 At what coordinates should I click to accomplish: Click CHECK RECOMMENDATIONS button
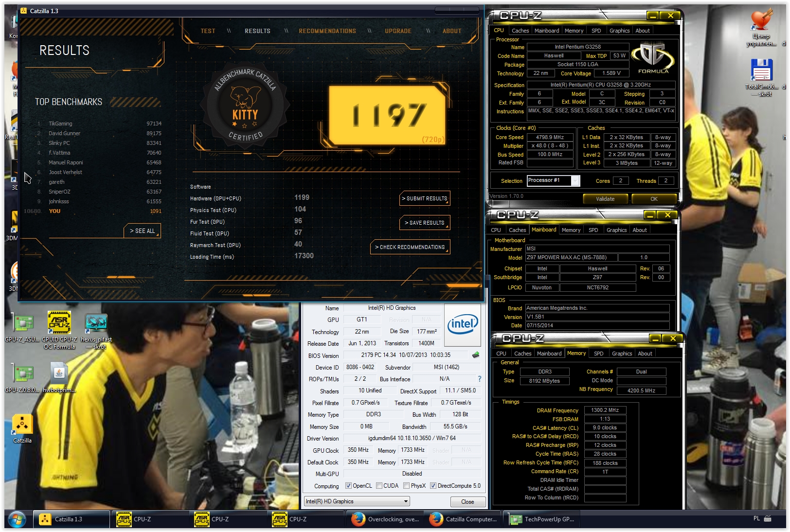410,247
